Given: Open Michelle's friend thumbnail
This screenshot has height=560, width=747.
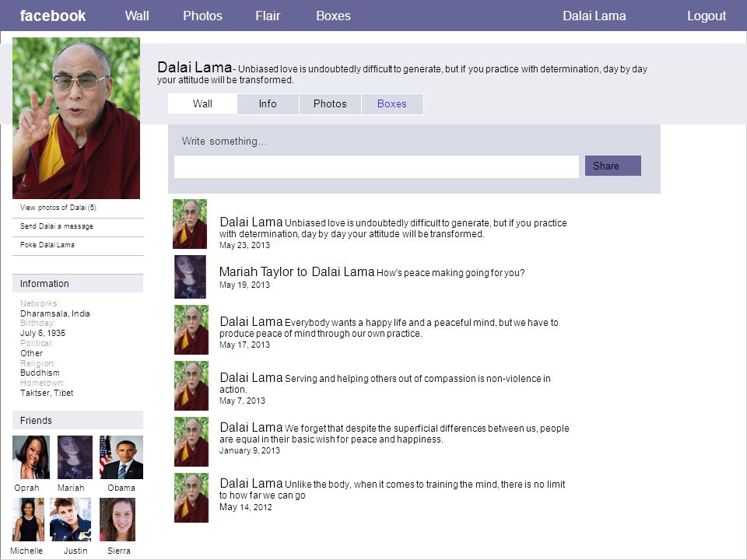Looking at the screenshot, I should point(28,520).
